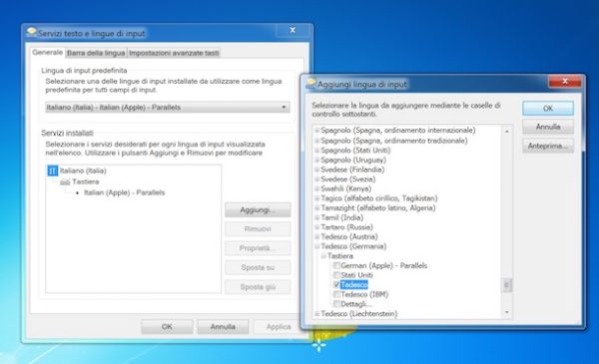Click the Aggiungi... button

pos(258,209)
